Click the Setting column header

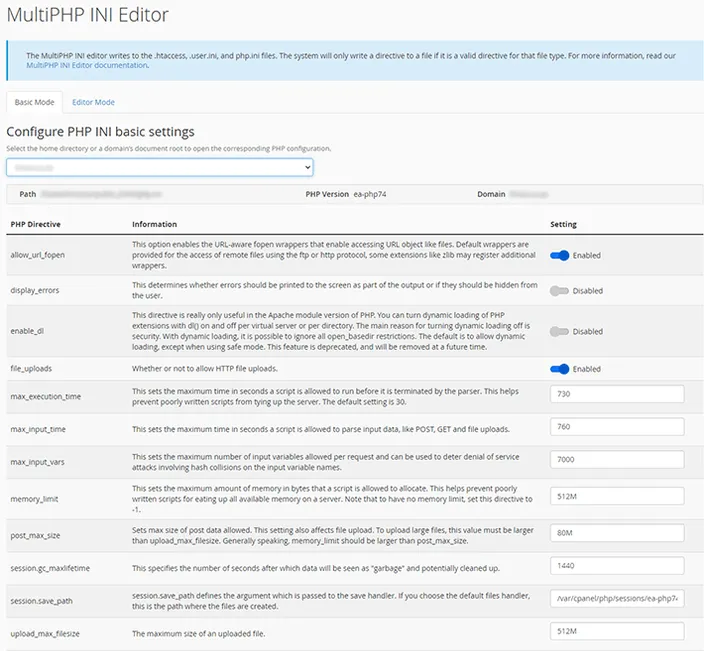click(x=563, y=224)
